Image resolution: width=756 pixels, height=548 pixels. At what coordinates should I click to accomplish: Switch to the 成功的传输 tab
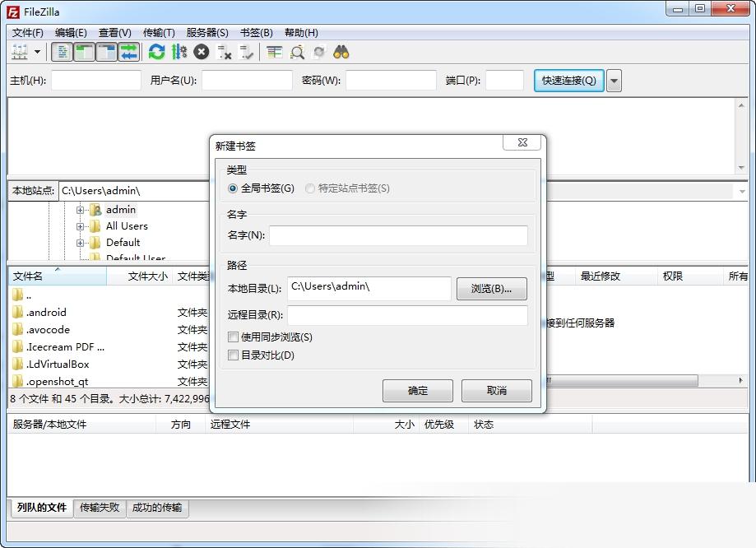(157, 508)
